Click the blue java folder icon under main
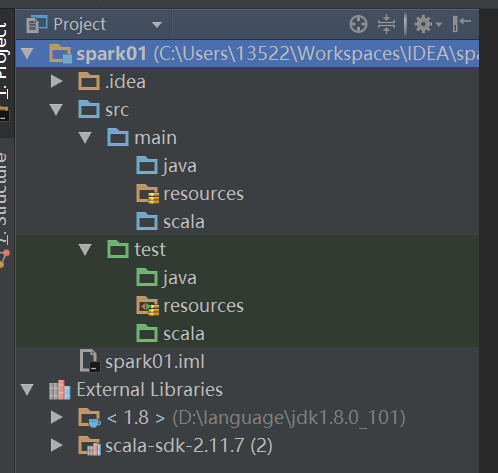The width and height of the screenshot is (498, 473). coord(147,165)
